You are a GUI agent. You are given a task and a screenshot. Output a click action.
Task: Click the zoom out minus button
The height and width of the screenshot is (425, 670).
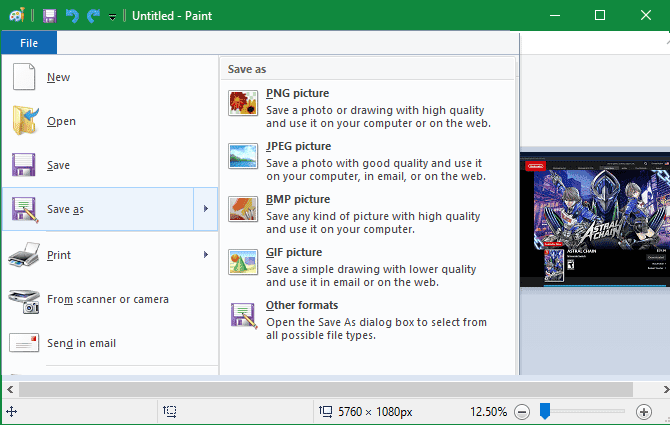click(x=522, y=412)
